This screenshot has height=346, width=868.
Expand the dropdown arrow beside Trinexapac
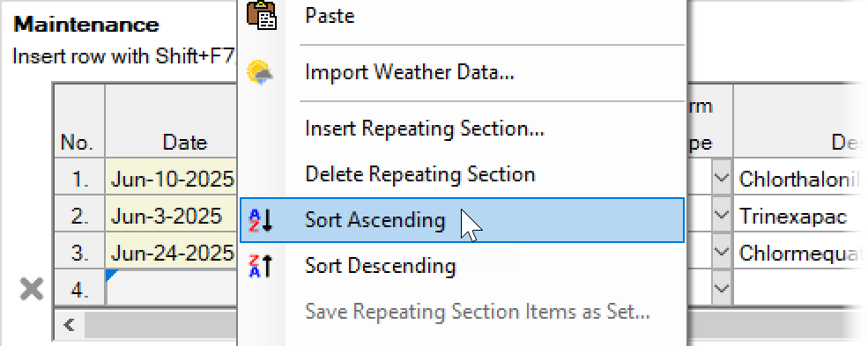pyautogui.click(x=721, y=214)
